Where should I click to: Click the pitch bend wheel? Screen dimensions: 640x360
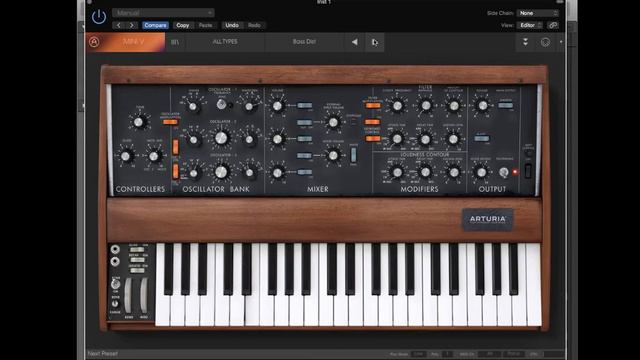coord(128,295)
